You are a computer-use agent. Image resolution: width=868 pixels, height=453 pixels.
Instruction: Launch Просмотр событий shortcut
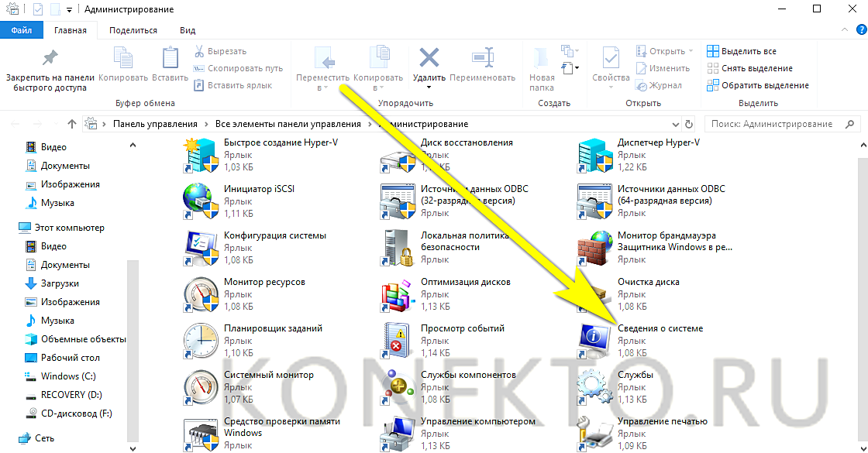[398, 341]
